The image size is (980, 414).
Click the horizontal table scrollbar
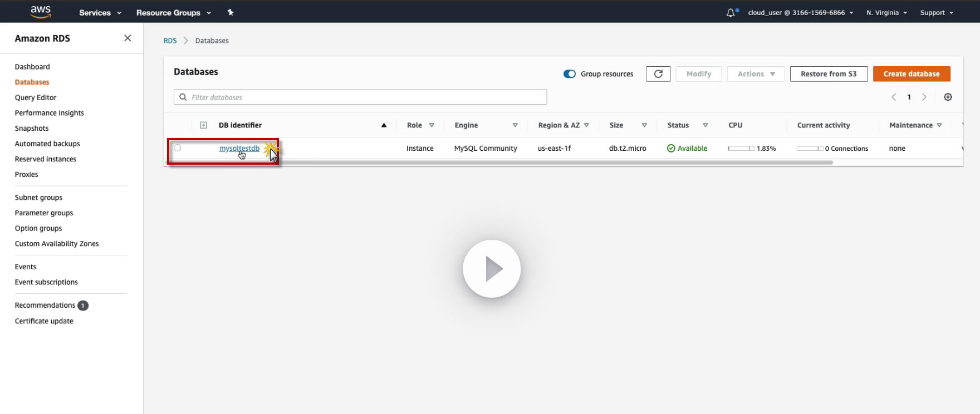point(500,162)
